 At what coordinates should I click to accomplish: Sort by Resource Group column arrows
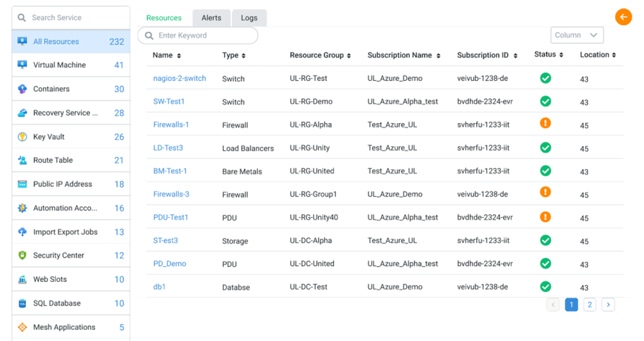click(348, 56)
